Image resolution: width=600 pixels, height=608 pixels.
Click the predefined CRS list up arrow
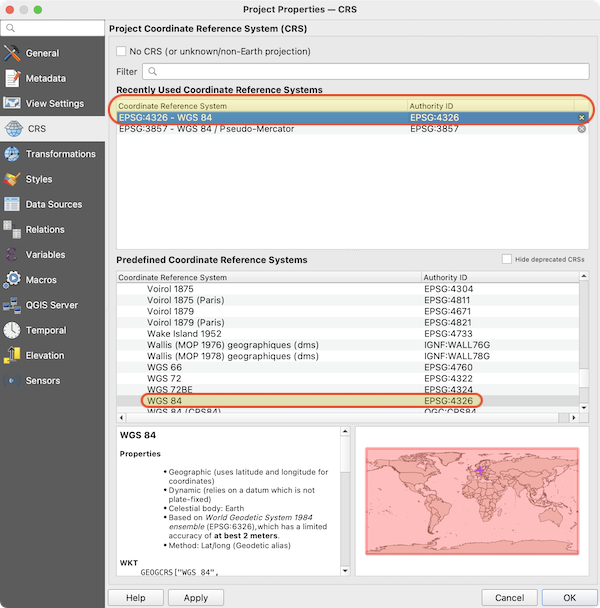584,276
